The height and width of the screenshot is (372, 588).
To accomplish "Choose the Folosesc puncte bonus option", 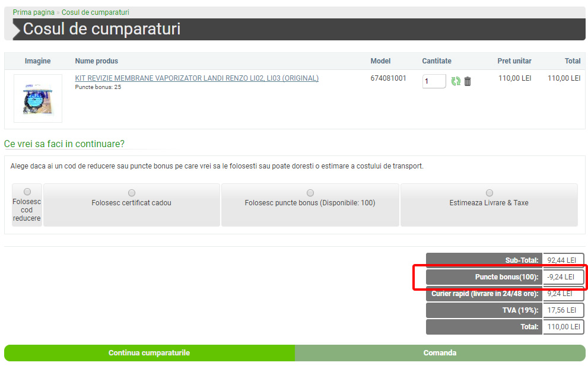I will [x=310, y=193].
